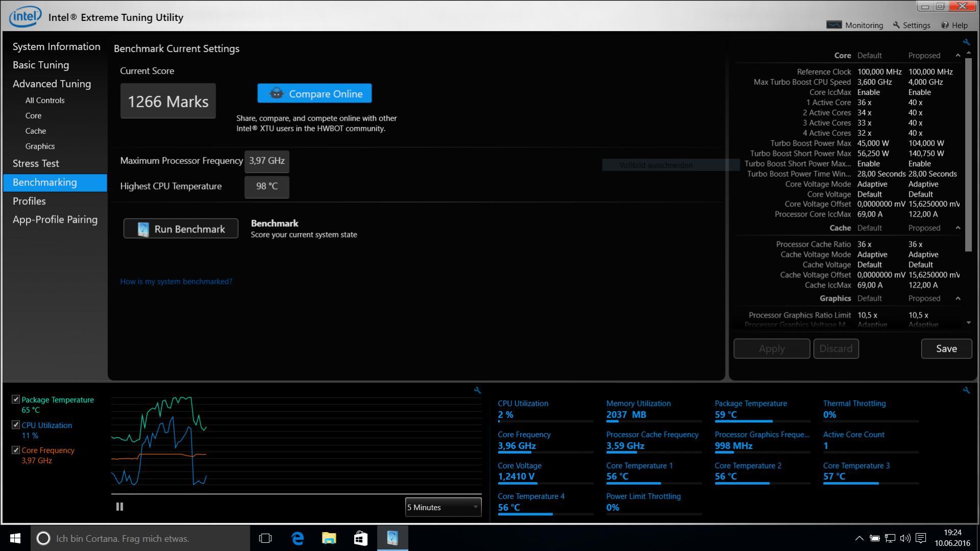The width and height of the screenshot is (980, 551).
Task: Open Help question mark icon
Action: (945, 25)
